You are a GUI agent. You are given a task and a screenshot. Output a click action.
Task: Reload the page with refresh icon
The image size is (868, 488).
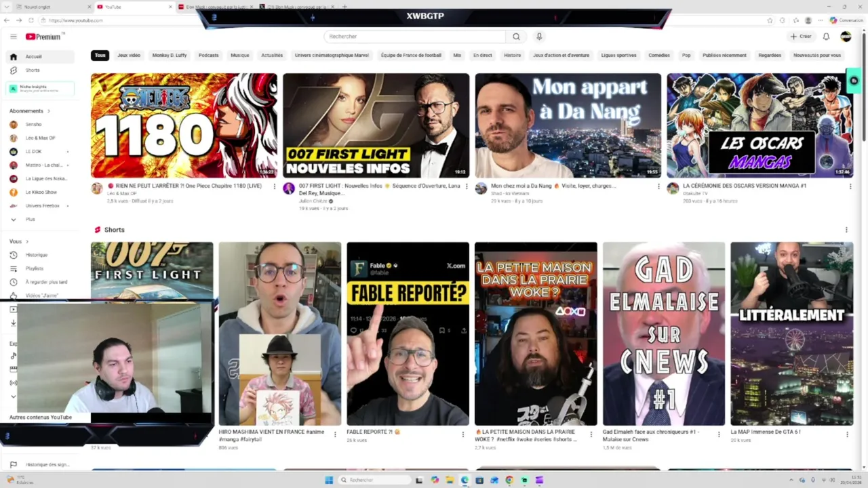pyautogui.click(x=31, y=20)
